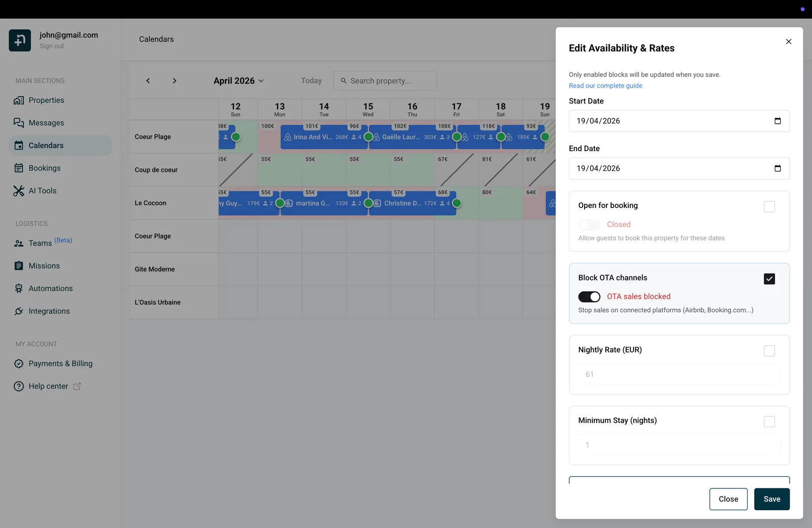Expand the April 2026 month dropdown

(239, 81)
